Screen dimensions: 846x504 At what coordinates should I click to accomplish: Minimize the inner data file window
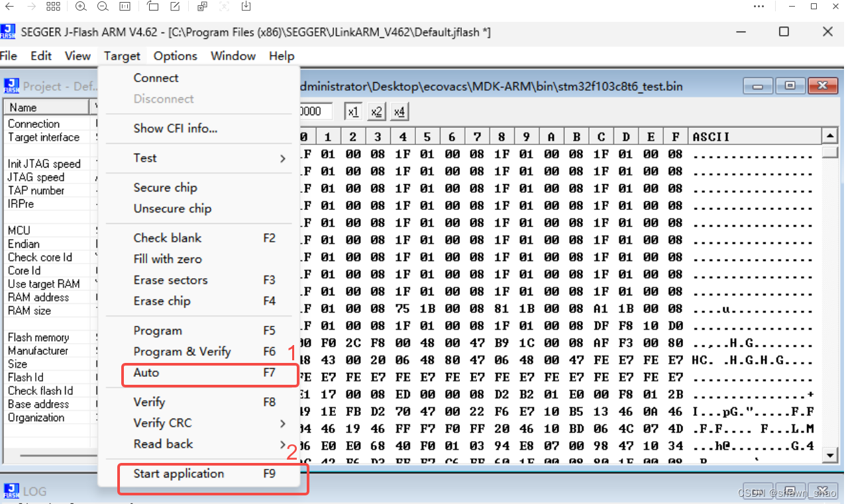pyautogui.click(x=758, y=86)
